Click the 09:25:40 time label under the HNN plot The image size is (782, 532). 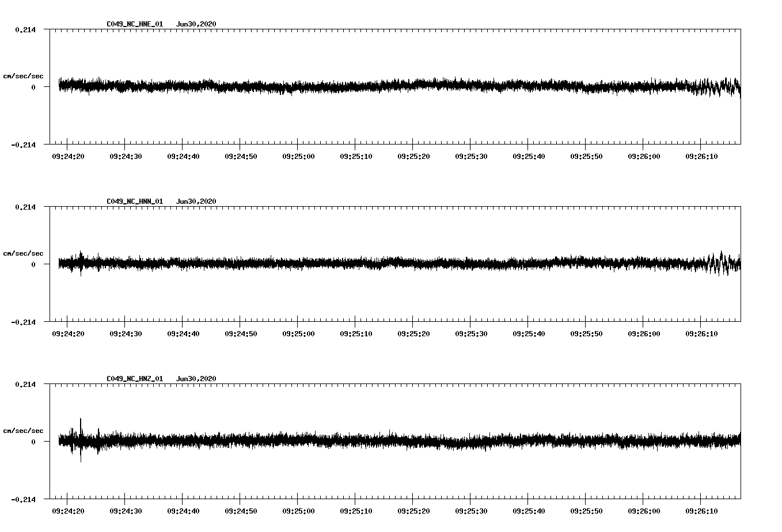(x=529, y=333)
